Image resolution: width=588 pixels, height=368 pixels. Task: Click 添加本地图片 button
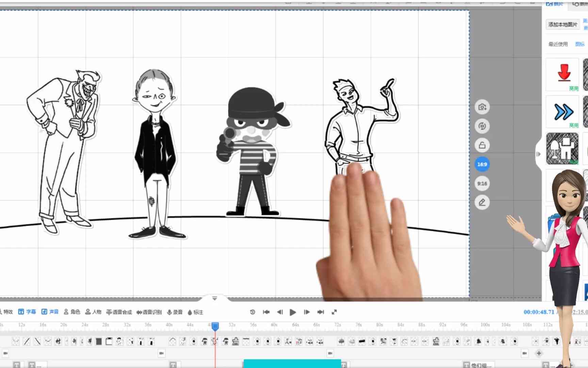click(x=563, y=25)
